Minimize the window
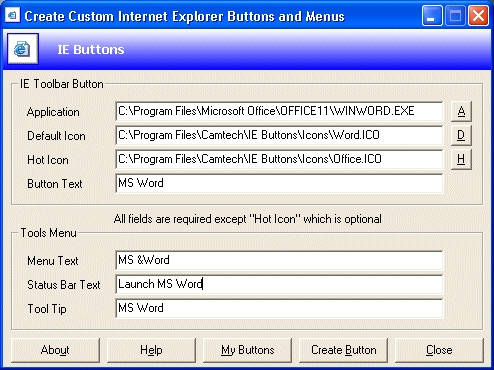This screenshot has height=370, width=494. 432,16
